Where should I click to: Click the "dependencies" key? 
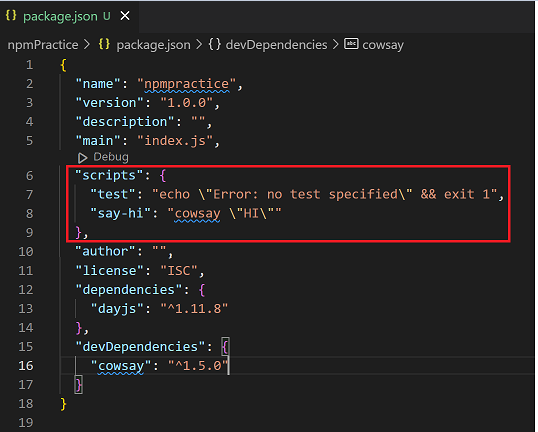[x=129, y=290]
